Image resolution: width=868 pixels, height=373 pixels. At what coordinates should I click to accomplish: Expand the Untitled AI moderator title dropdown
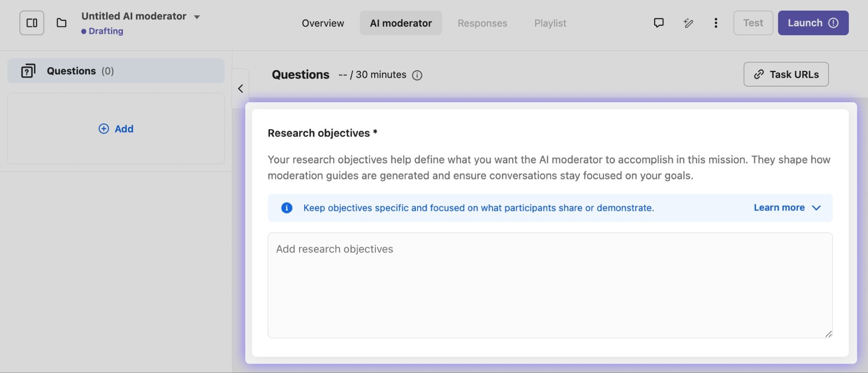(x=197, y=17)
